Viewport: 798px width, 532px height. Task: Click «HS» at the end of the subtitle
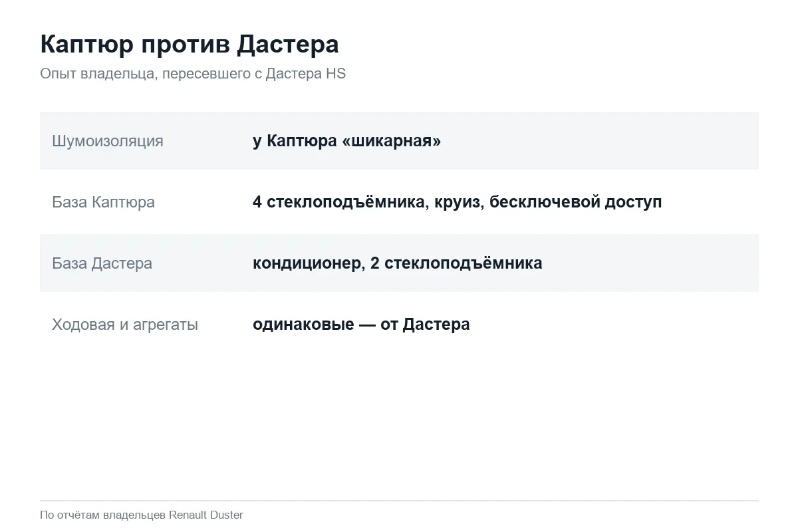(336, 74)
